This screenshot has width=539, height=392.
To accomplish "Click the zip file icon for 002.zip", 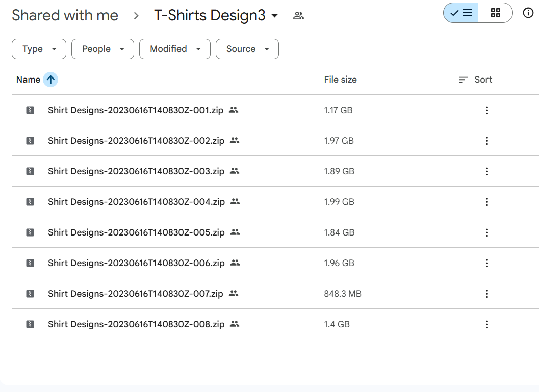I will point(30,141).
